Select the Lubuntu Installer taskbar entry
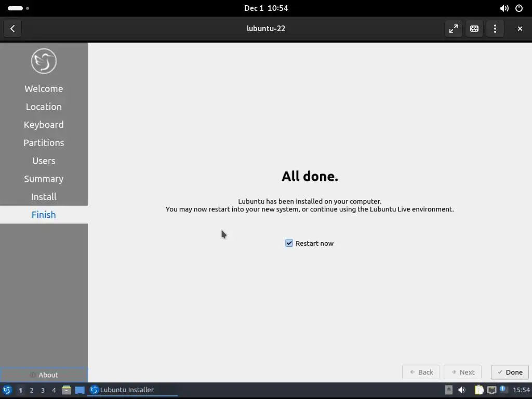532x399 pixels. coord(132,390)
